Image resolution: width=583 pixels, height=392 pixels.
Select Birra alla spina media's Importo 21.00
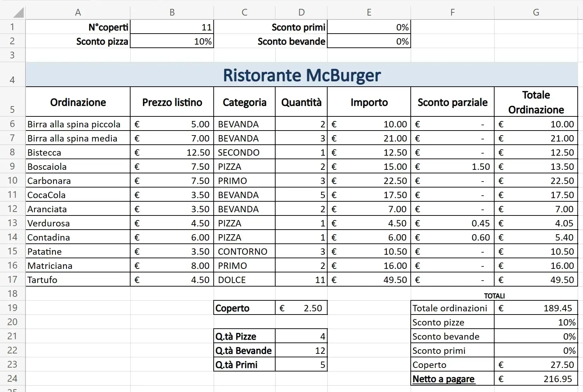click(369, 138)
